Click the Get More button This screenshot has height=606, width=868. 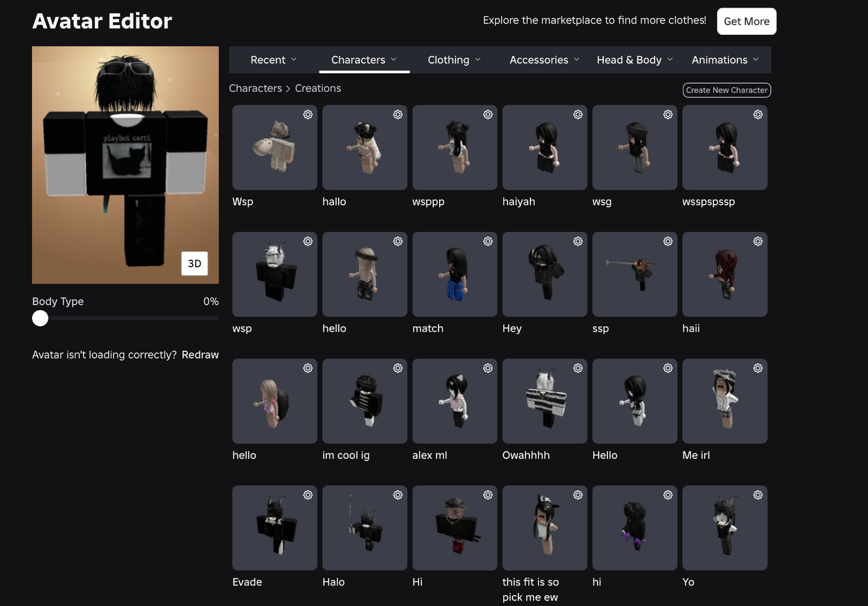[x=747, y=21]
